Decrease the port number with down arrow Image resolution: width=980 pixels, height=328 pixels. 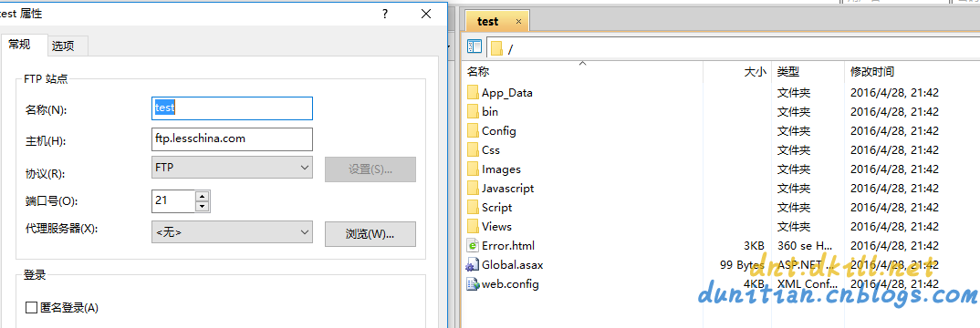[203, 207]
